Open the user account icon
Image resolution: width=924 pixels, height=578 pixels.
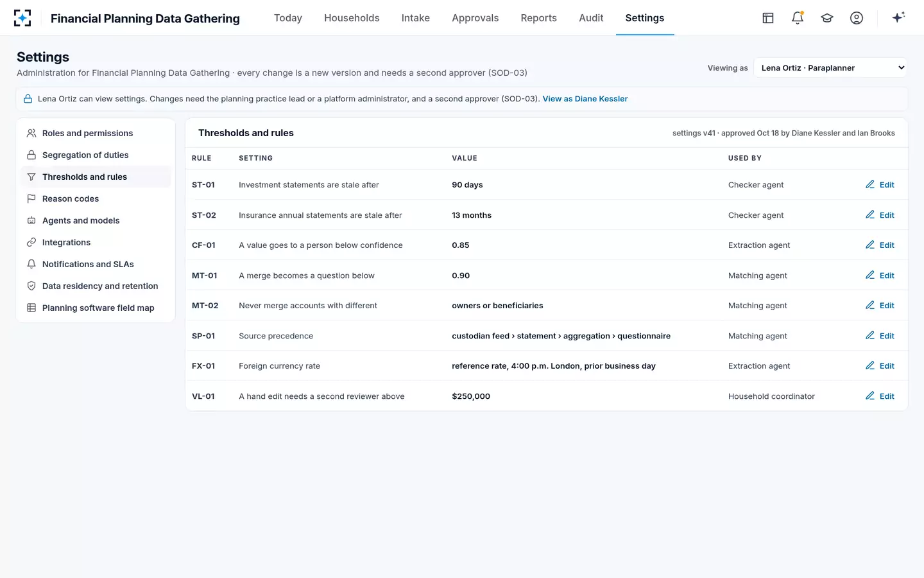click(857, 18)
